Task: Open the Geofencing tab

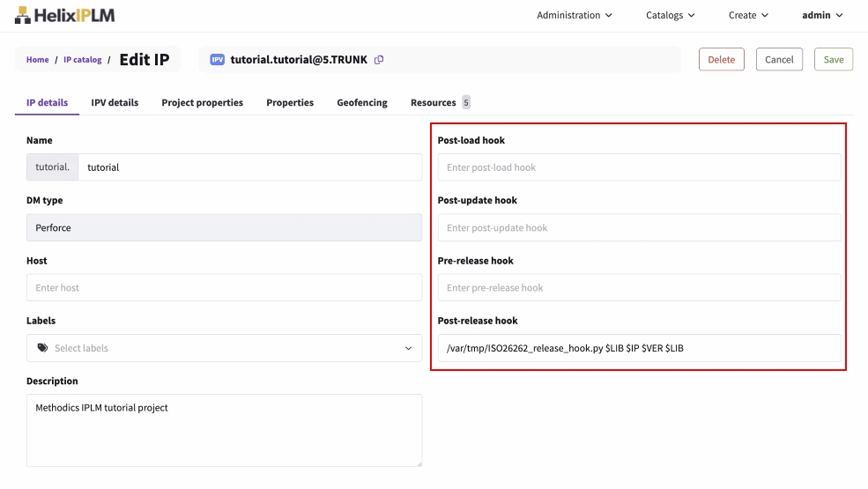Action: coord(362,102)
